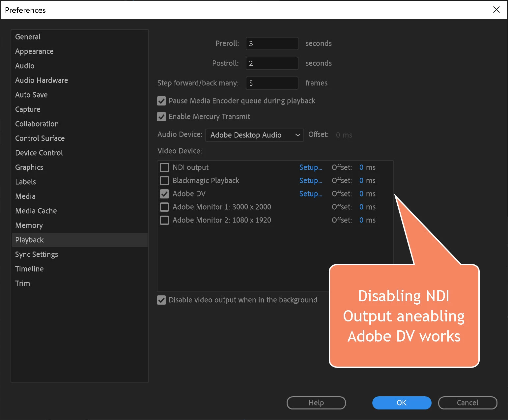Viewport: 508px width, 420px height.
Task: Open the Audio preferences section
Action: [79, 66]
